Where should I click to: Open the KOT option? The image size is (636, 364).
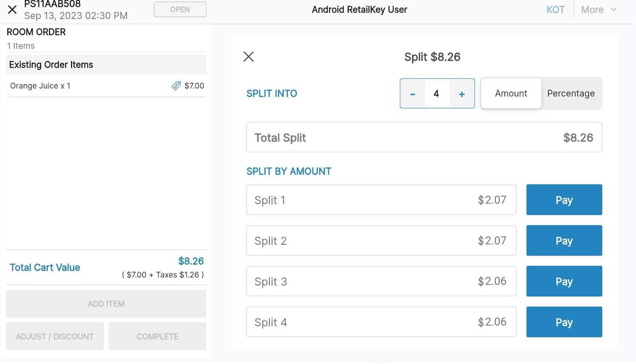555,10
